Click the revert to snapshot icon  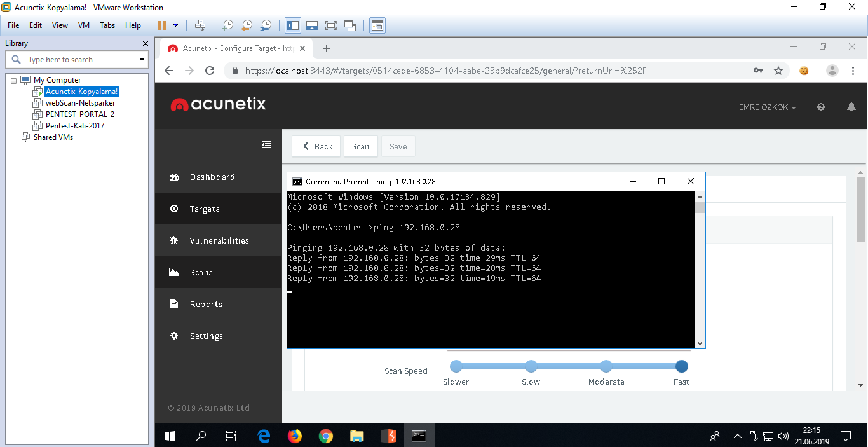pos(247,25)
